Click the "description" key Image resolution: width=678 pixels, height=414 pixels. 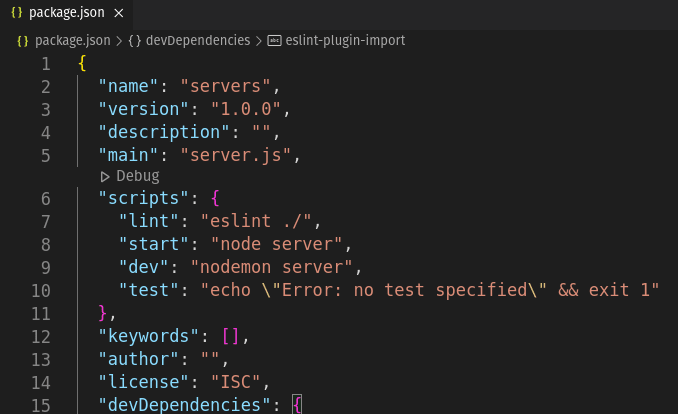[x=163, y=132]
